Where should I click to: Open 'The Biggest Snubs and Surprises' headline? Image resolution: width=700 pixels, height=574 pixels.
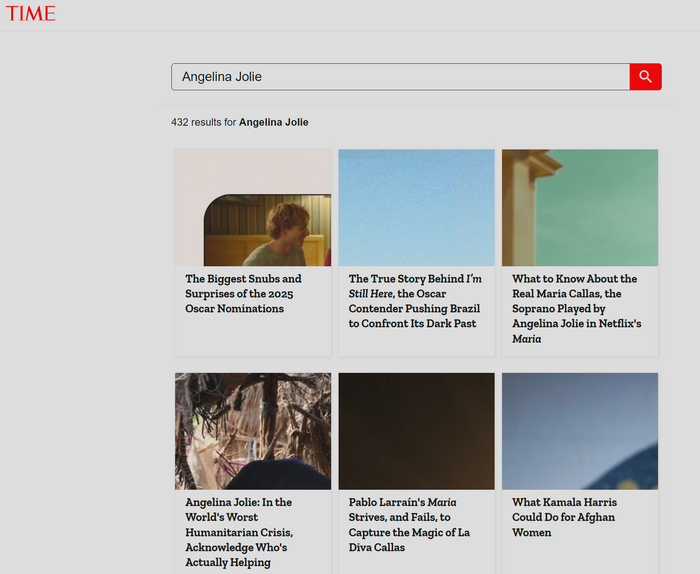244,294
